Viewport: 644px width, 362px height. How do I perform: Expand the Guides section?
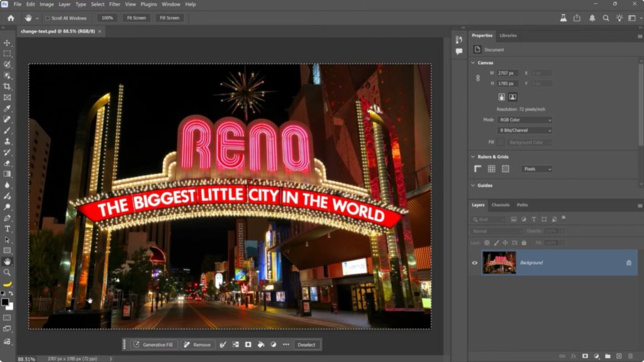pyautogui.click(x=473, y=186)
